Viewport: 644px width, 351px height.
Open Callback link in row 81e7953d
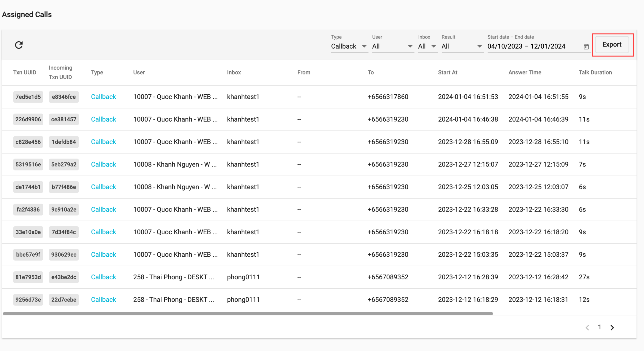coord(103,277)
